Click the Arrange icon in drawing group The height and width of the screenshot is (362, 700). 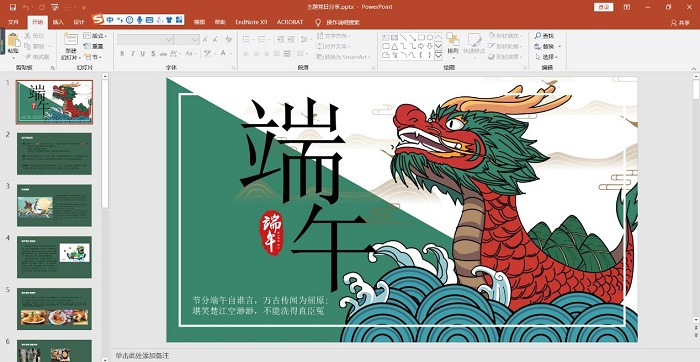453,39
